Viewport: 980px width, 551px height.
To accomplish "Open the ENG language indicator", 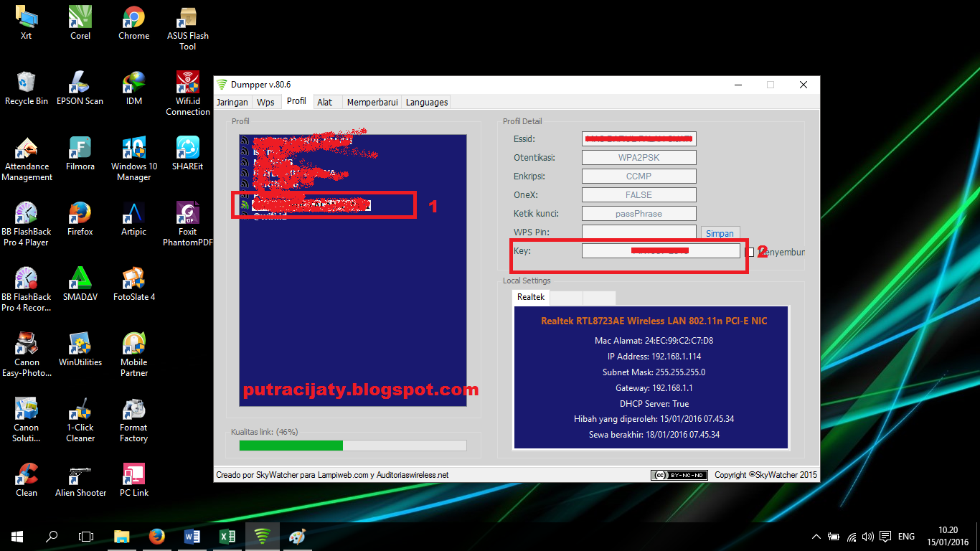I will 907,537.
